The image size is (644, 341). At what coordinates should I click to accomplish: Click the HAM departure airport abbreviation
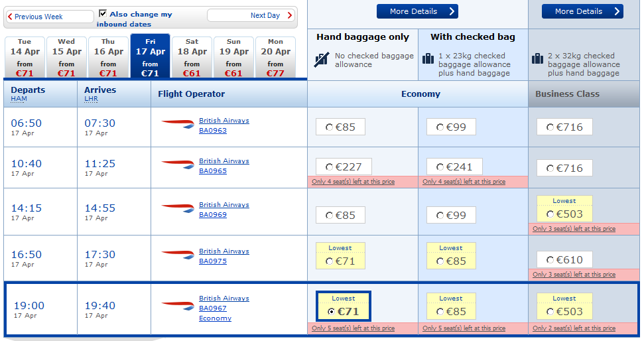click(18, 100)
